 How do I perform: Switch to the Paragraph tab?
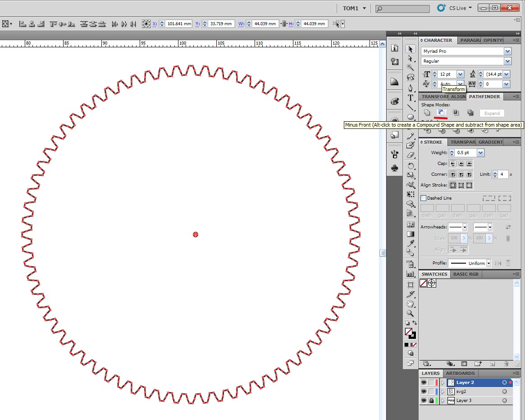pos(470,40)
